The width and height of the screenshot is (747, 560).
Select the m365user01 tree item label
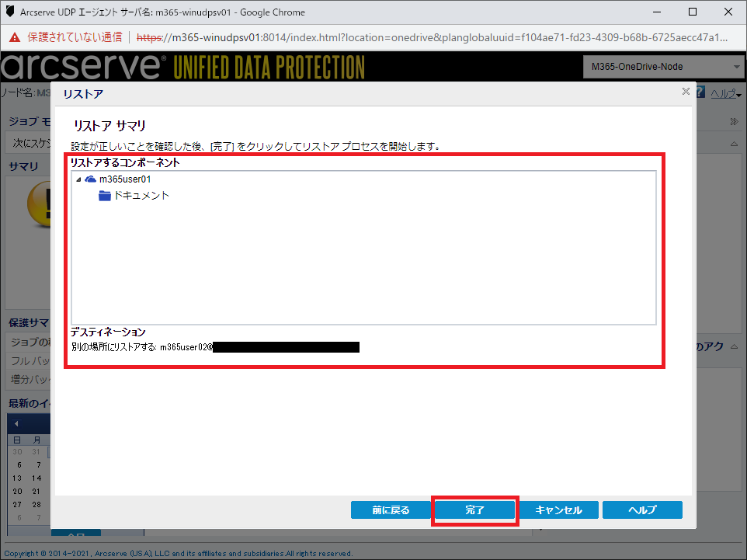(x=125, y=179)
